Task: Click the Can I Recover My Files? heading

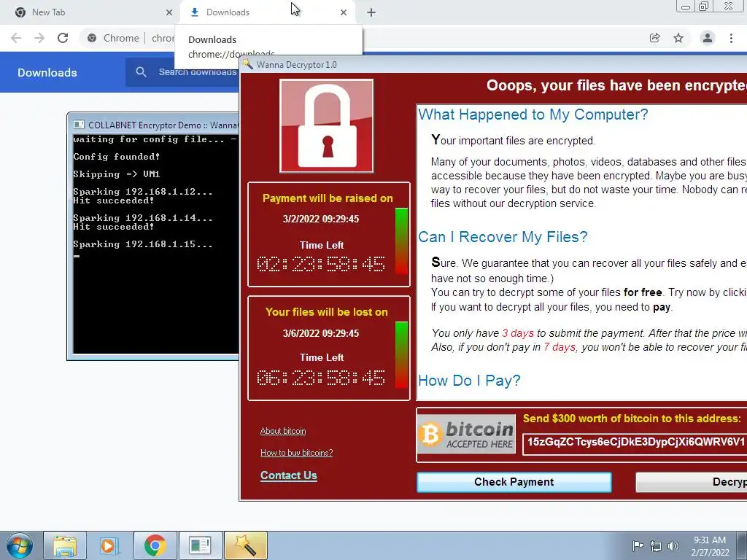Action: (x=503, y=237)
